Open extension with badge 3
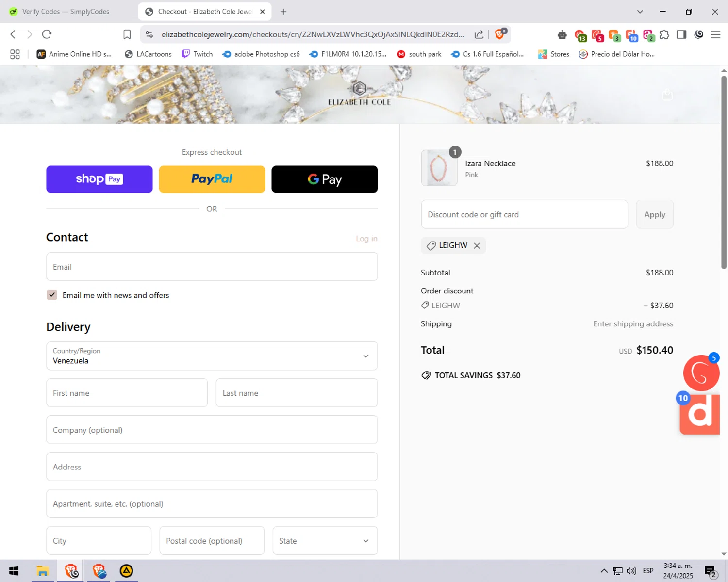The image size is (728, 582). click(x=614, y=35)
